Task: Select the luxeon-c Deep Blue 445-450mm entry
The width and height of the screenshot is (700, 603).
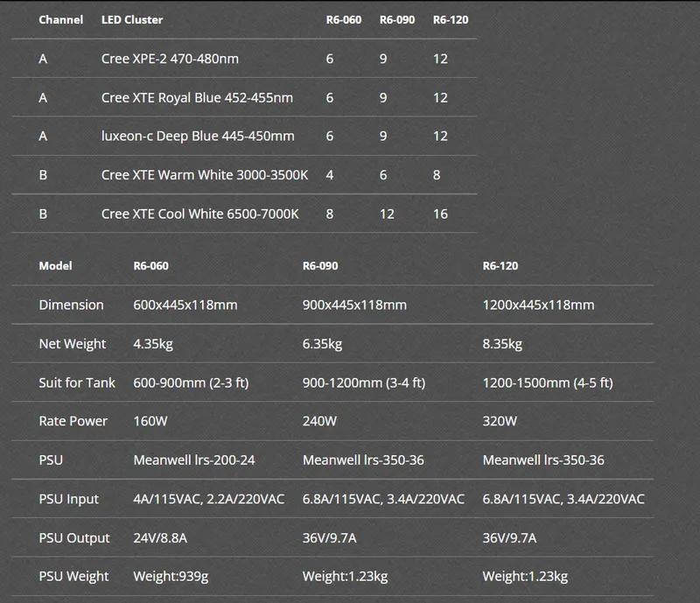Action: pyautogui.click(x=198, y=136)
